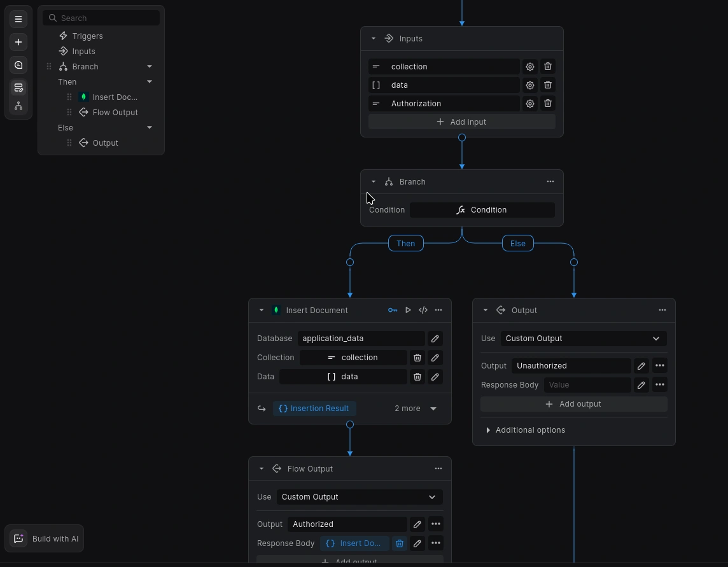Open Flow Output more options

(438, 468)
